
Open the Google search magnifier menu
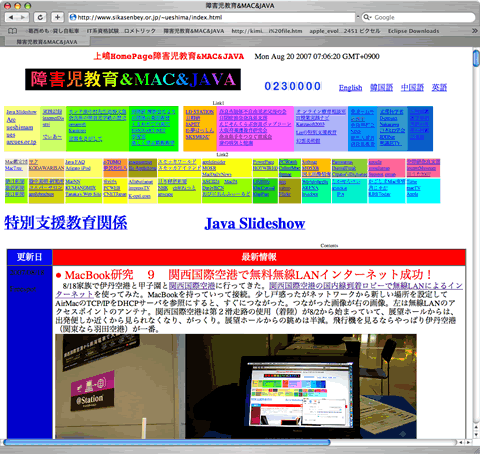click(x=367, y=17)
